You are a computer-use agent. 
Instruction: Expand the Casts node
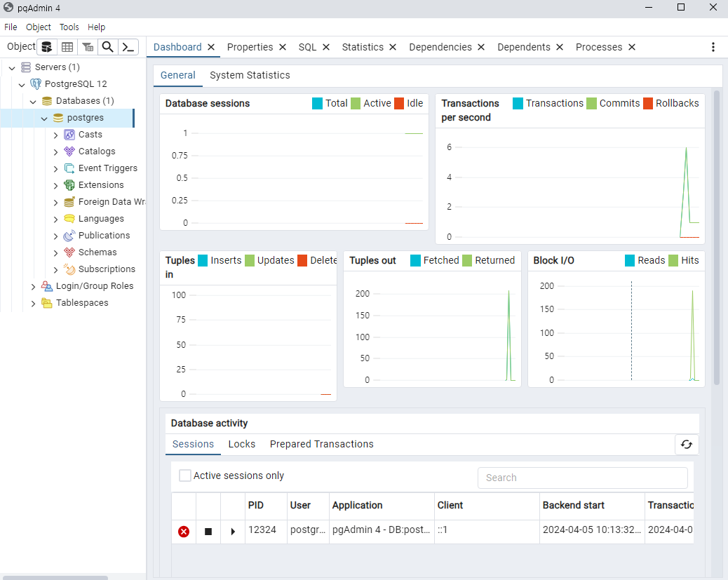click(x=55, y=135)
